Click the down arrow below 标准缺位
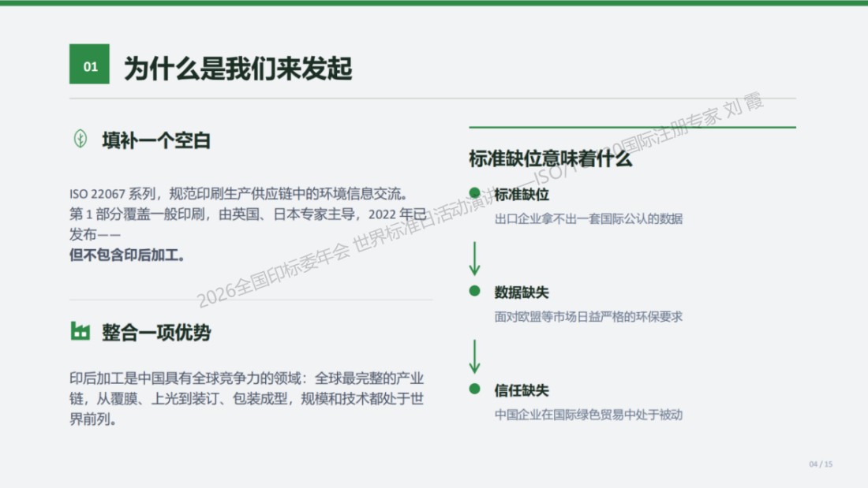The height and width of the screenshot is (488, 868). click(474, 259)
